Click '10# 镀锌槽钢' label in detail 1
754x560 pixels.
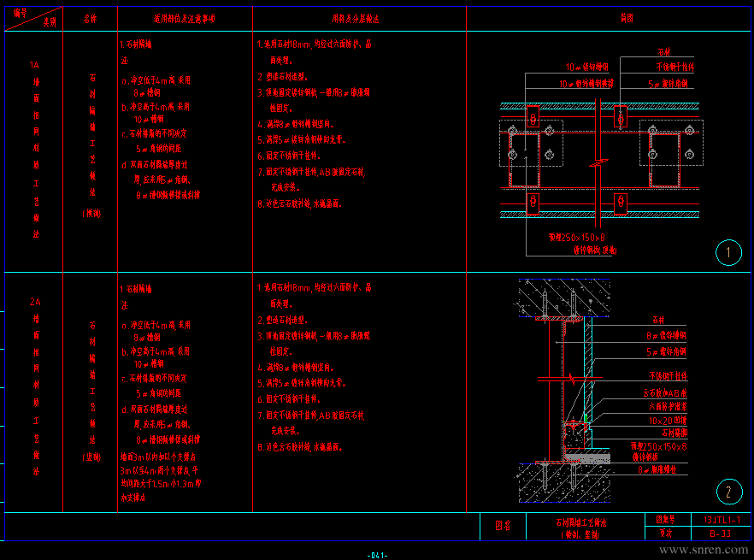586,68
